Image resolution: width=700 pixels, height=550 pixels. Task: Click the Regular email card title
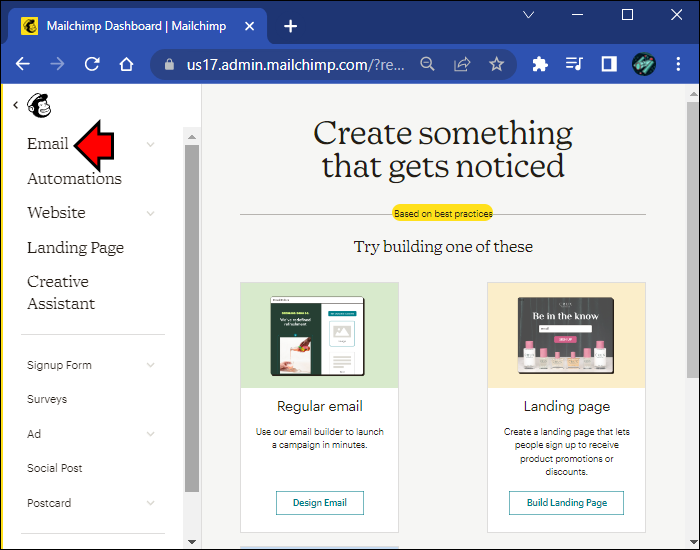(x=320, y=406)
